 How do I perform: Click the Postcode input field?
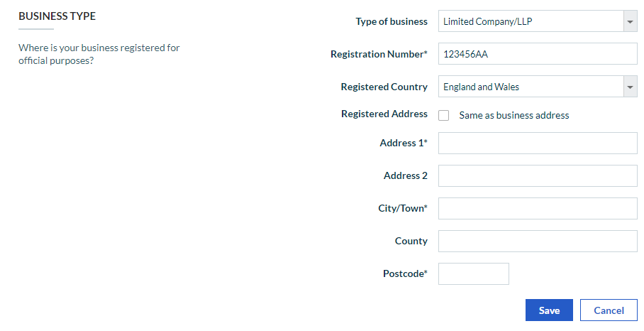pyautogui.click(x=474, y=273)
